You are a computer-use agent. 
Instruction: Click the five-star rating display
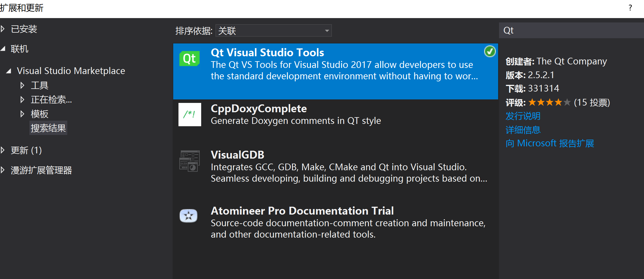pos(549,102)
